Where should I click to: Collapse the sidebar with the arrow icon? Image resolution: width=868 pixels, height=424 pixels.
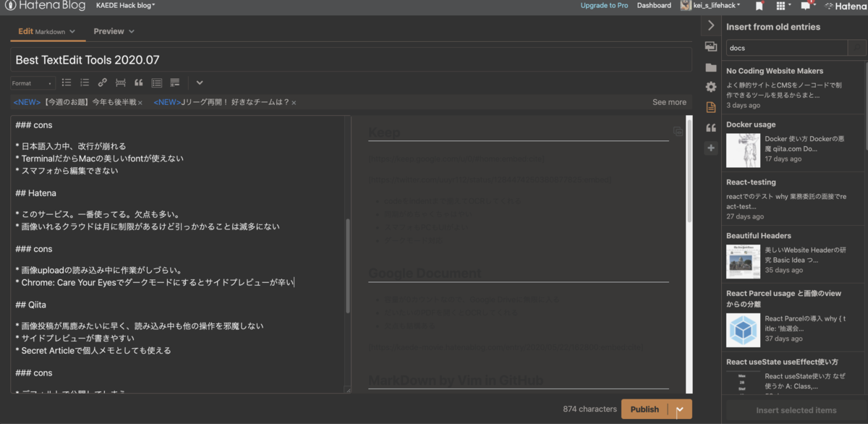[711, 25]
